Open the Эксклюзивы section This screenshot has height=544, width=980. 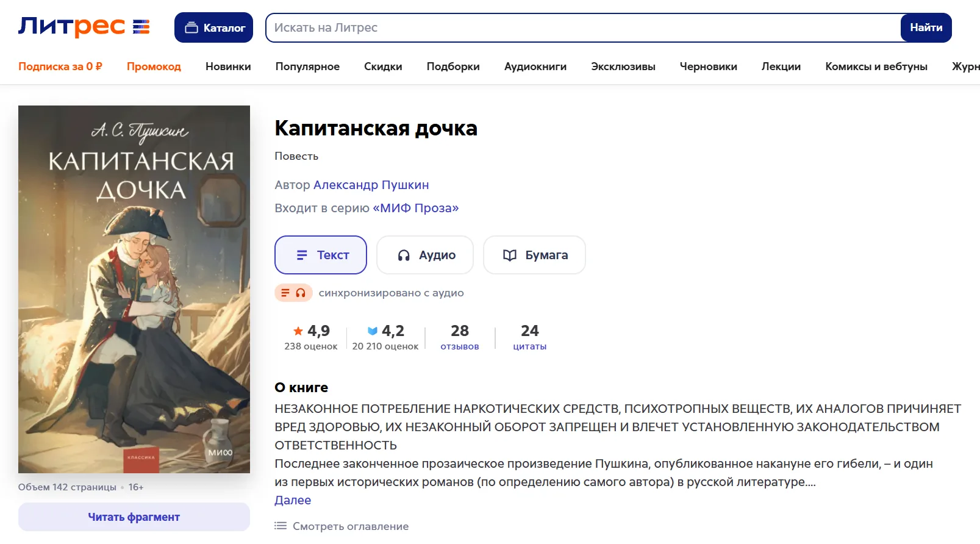coord(623,66)
